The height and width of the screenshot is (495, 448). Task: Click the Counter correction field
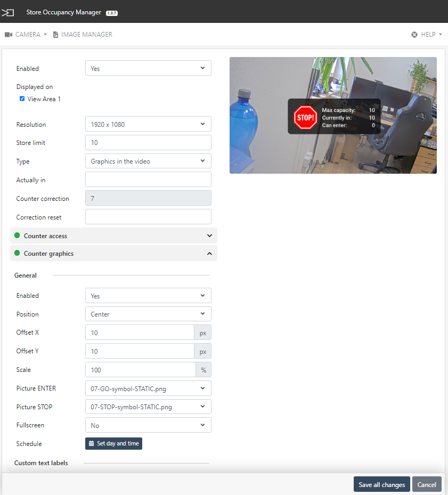(148, 198)
